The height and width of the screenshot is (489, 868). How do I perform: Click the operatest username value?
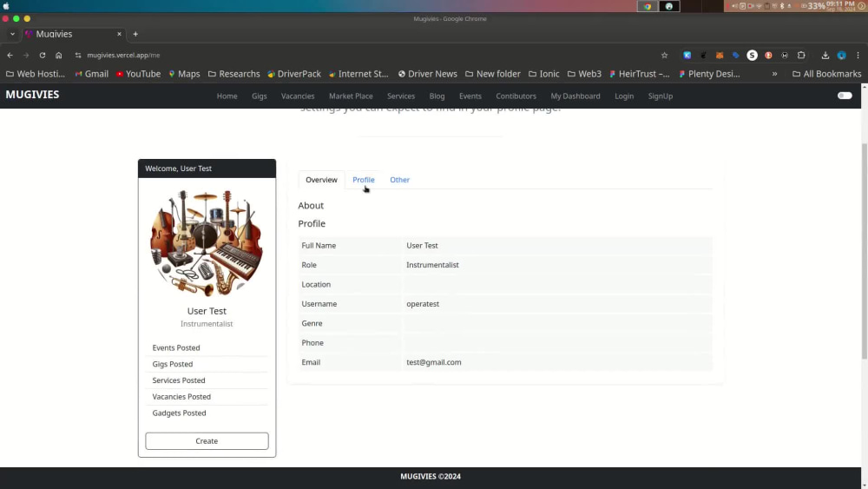click(423, 304)
